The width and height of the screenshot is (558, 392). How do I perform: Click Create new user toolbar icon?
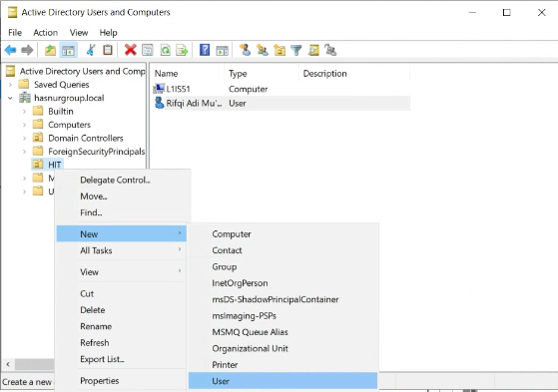pyautogui.click(x=245, y=50)
